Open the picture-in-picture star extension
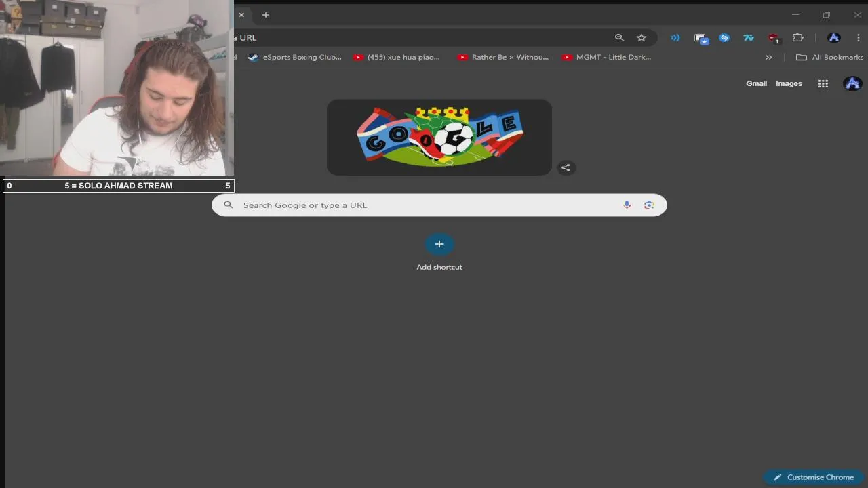 pyautogui.click(x=701, y=39)
